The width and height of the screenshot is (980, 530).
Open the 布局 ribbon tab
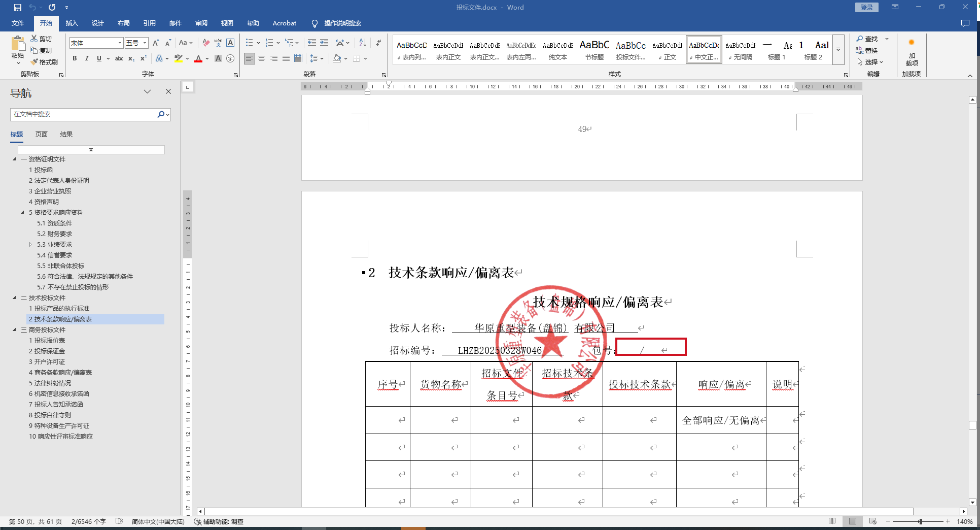click(x=123, y=23)
